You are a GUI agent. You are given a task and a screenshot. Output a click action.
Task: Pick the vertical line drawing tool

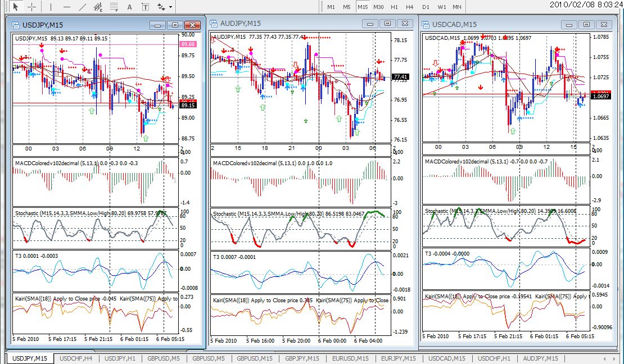click(51, 6)
